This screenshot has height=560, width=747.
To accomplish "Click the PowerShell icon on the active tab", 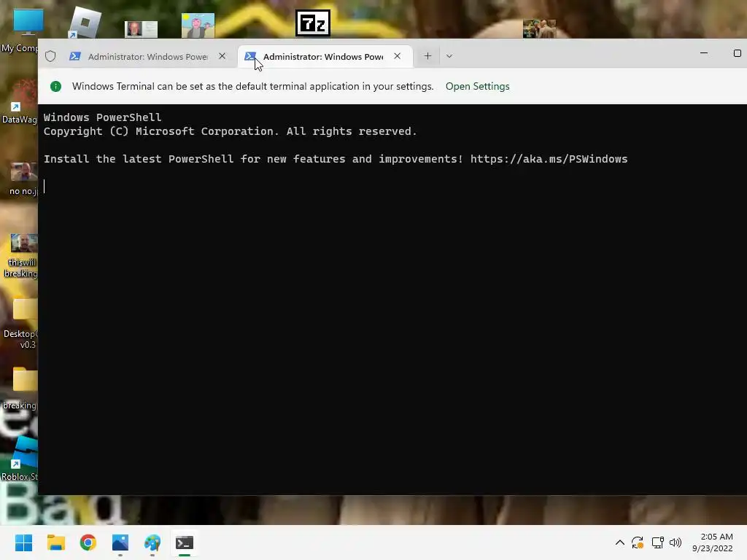I will pyautogui.click(x=249, y=56).
